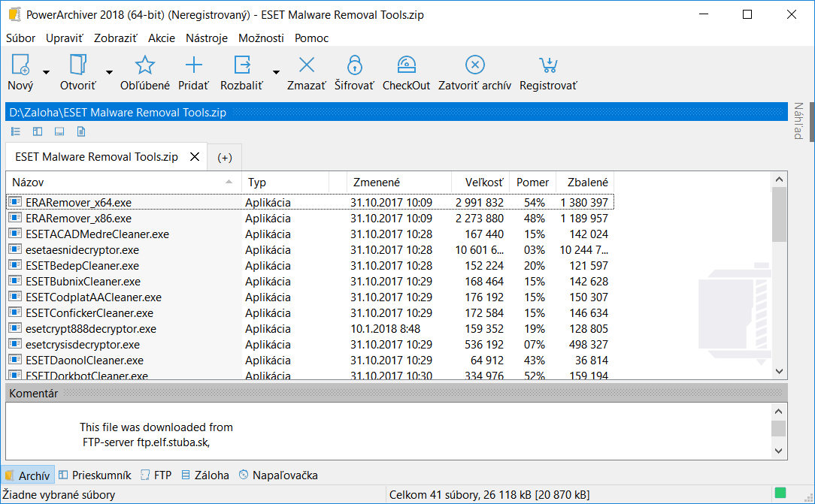The width and height of the screenshot is (815, 504).
Task: Expand the Otvoriť dropdown arrow
Action: click(x=109, y=72)
